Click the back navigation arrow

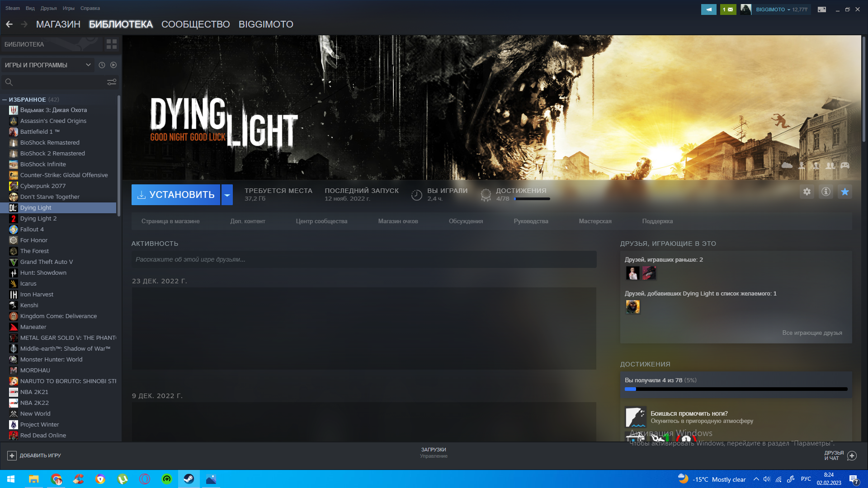(x=9, y=24)
